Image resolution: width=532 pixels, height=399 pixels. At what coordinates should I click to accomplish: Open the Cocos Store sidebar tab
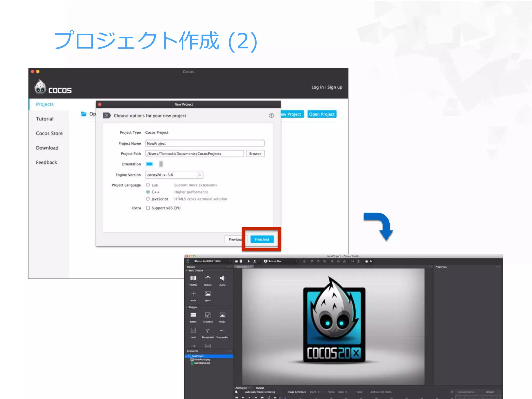(x=49, y=133)
